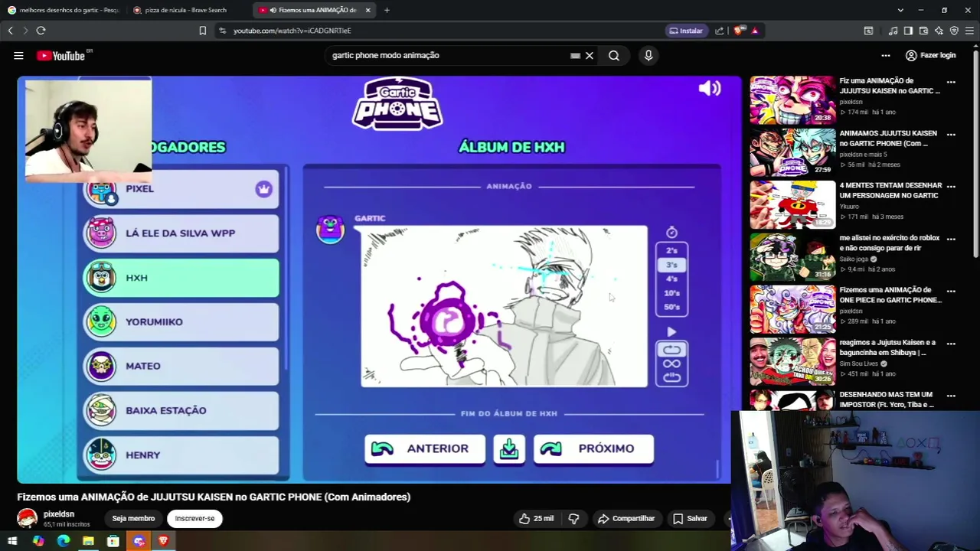Clear the YouTube search box text
Screen dimensions: 980x551
pos(590,55)
